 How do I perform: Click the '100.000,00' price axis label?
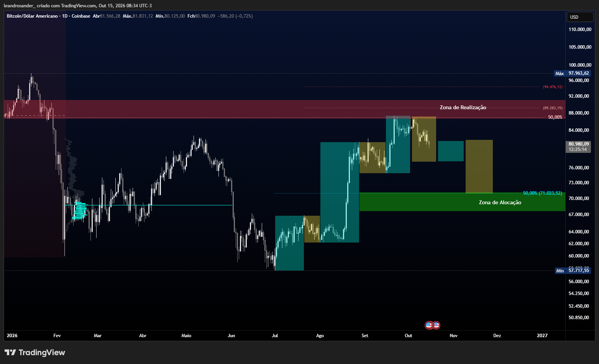pyautogui.click(x=580, y=65)
